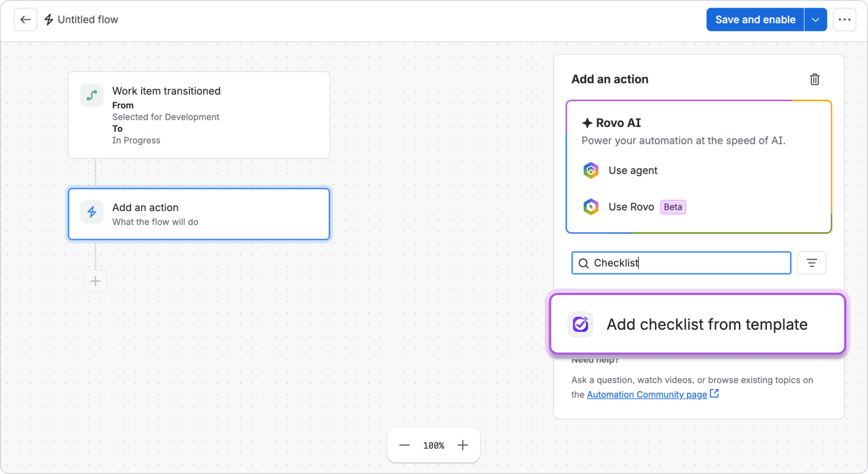Click the external link icon
The width and height of the screenshot is (868, 474).
(714, 394)
